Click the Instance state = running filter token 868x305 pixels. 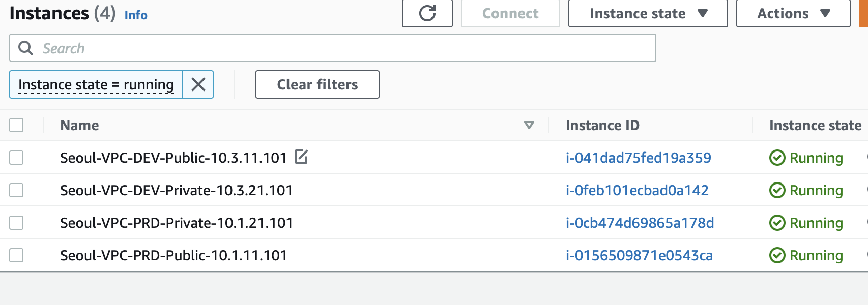click(96, 84)
